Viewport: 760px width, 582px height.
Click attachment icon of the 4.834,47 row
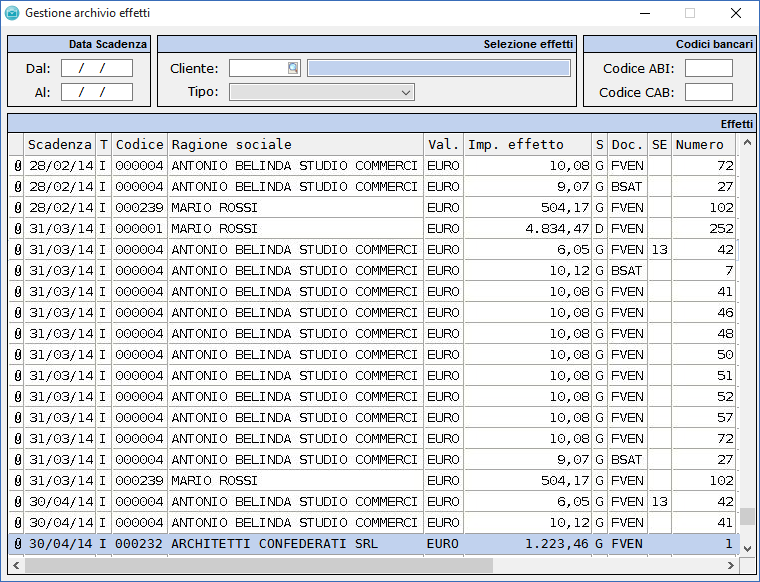[17, 228]
